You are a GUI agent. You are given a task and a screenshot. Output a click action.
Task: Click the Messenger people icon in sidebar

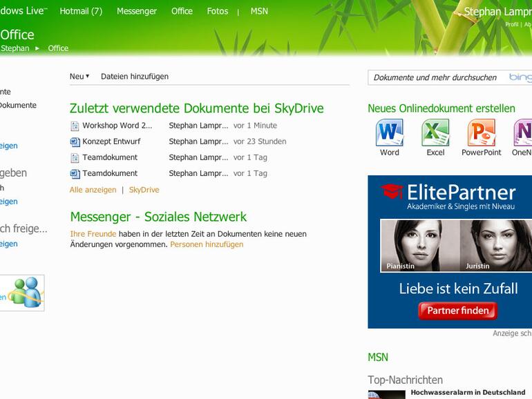tap(26, 293)
